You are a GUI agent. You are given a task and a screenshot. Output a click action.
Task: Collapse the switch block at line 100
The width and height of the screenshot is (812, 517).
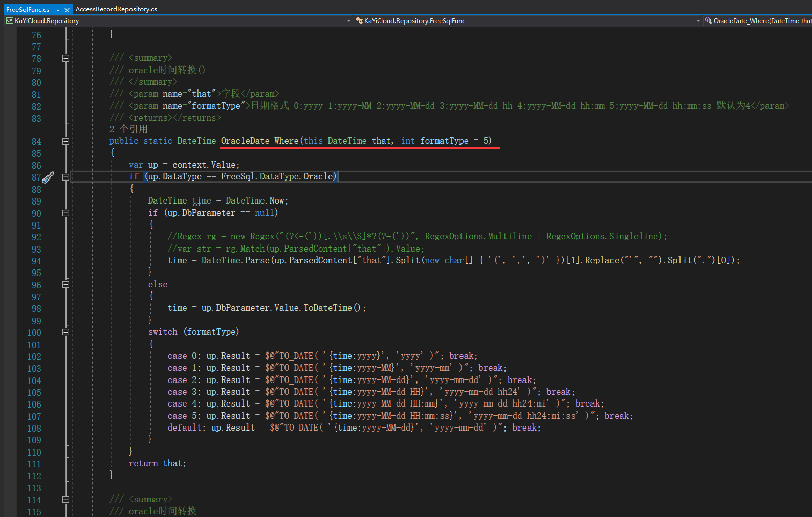[x=65, y=332]
